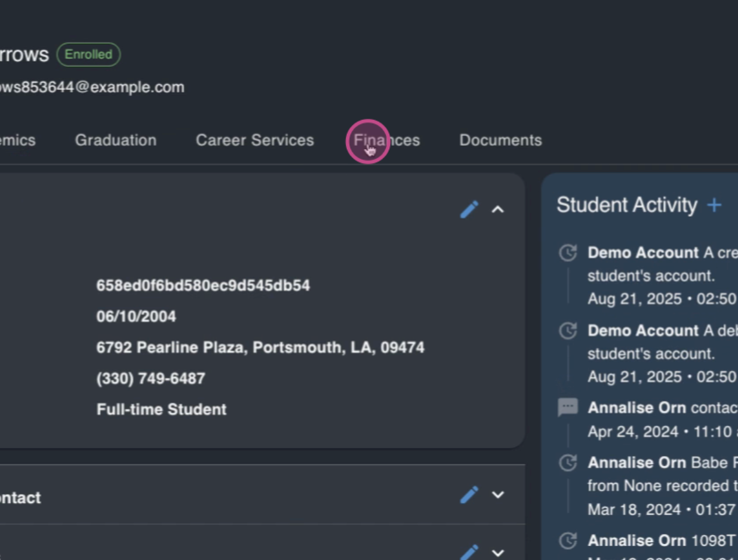Click the Full-time Student value
The height and width of the screenshot is (560, 738).
point(161,410)
